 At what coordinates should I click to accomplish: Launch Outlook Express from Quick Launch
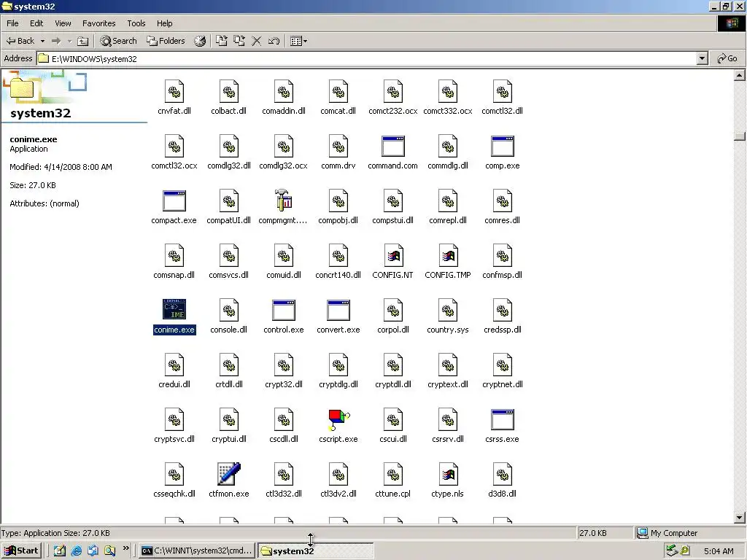[93, 551]
